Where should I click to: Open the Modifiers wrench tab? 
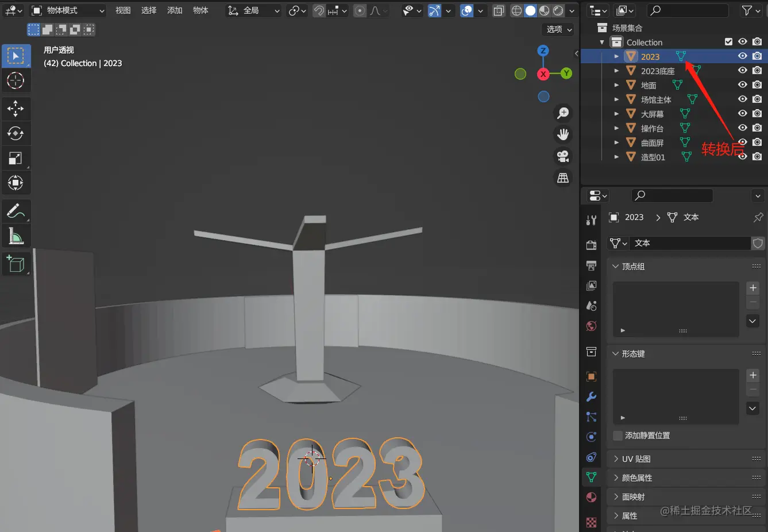591,396
